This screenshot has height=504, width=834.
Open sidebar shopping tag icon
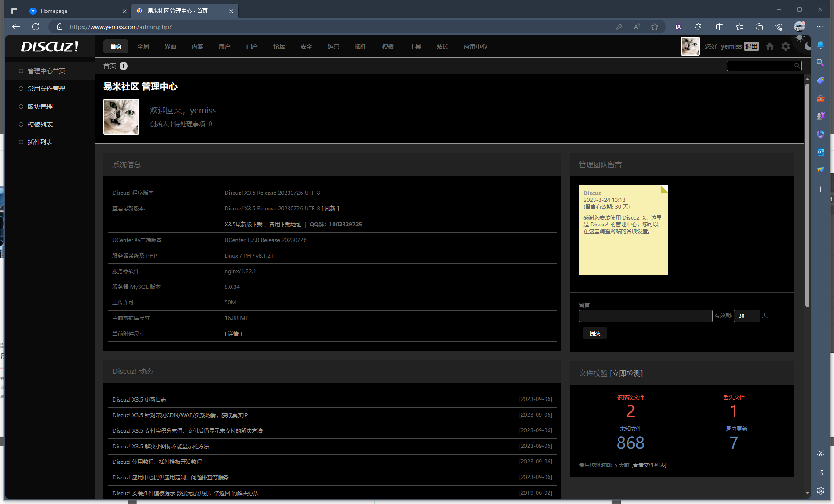pyautogui.click(x=821, y=81)
